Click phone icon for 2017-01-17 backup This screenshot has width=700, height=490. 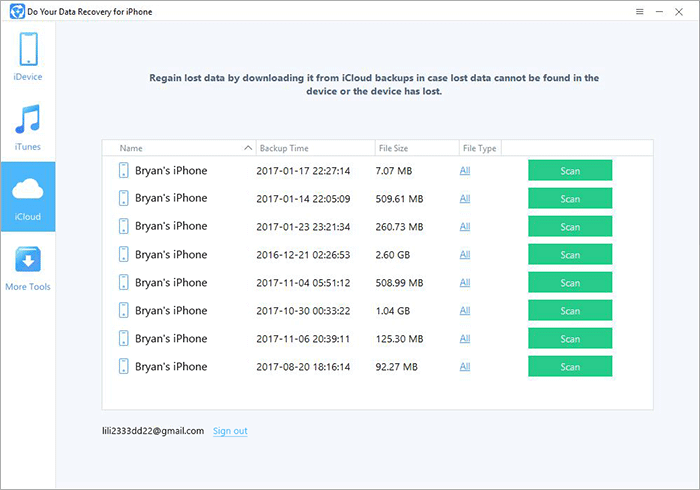[x=124, y=170]
